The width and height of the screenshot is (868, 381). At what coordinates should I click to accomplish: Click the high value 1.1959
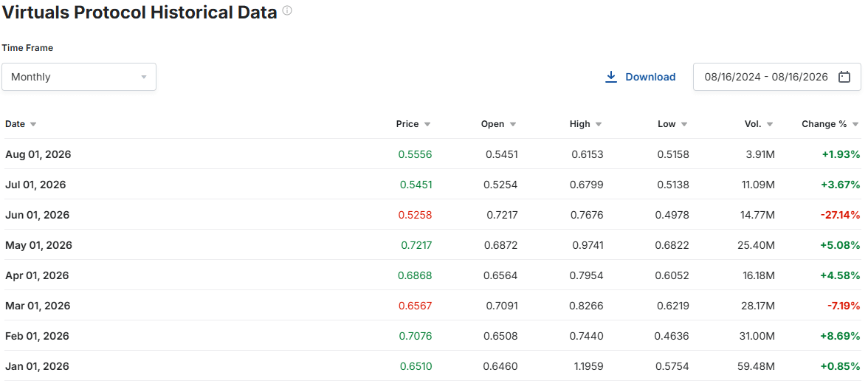click(588, 366)
